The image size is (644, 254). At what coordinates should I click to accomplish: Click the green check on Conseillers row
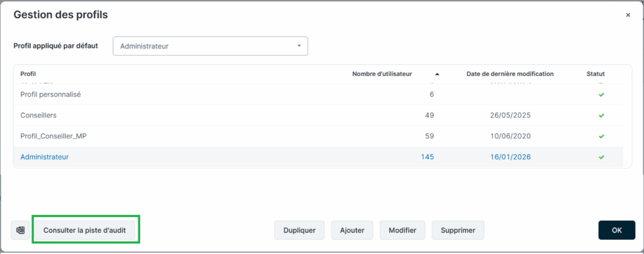(x=601, y=116)
